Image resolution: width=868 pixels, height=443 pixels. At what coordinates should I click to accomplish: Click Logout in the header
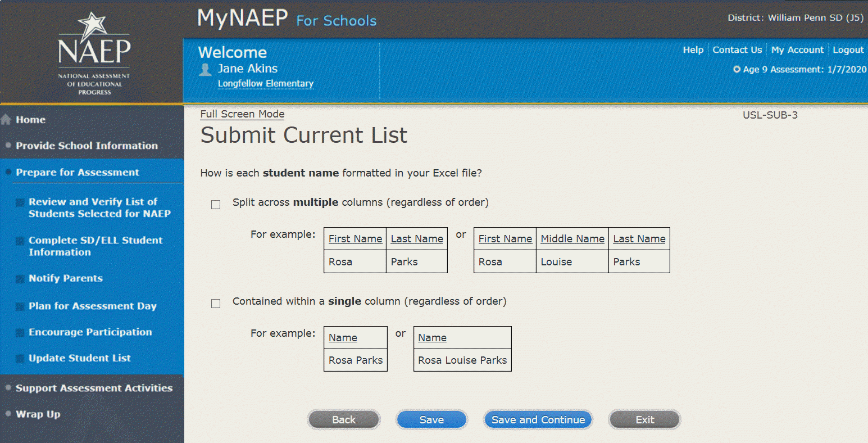tap(848, 50)
